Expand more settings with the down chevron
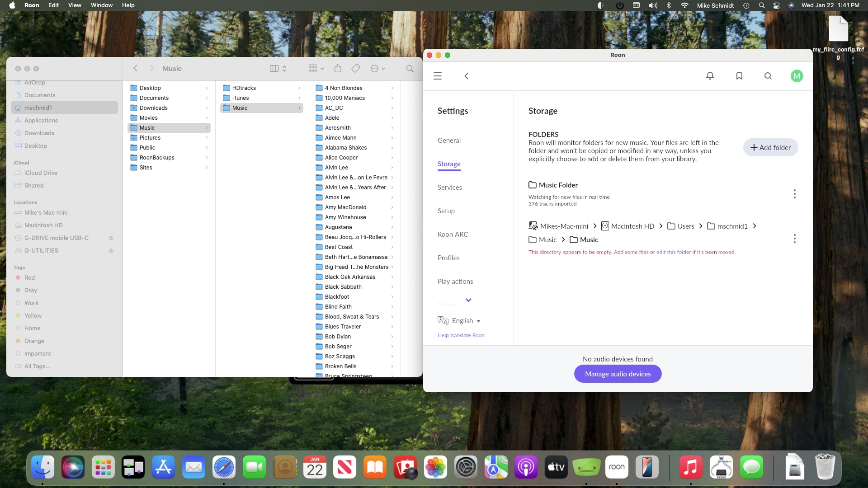868x488 pixels. [468, 300]
